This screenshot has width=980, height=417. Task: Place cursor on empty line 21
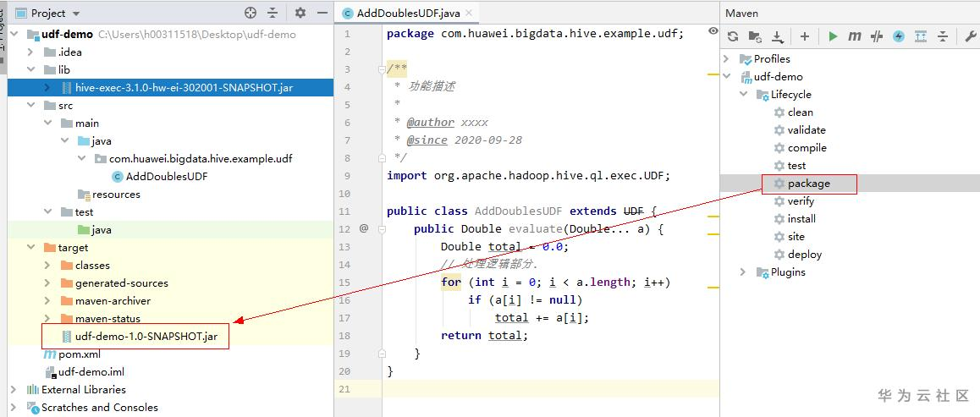pyautogui.click(x=550, y=389)
